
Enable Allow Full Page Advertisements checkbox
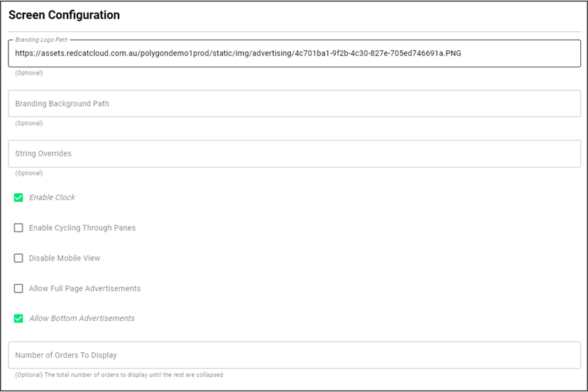(18, 288)
